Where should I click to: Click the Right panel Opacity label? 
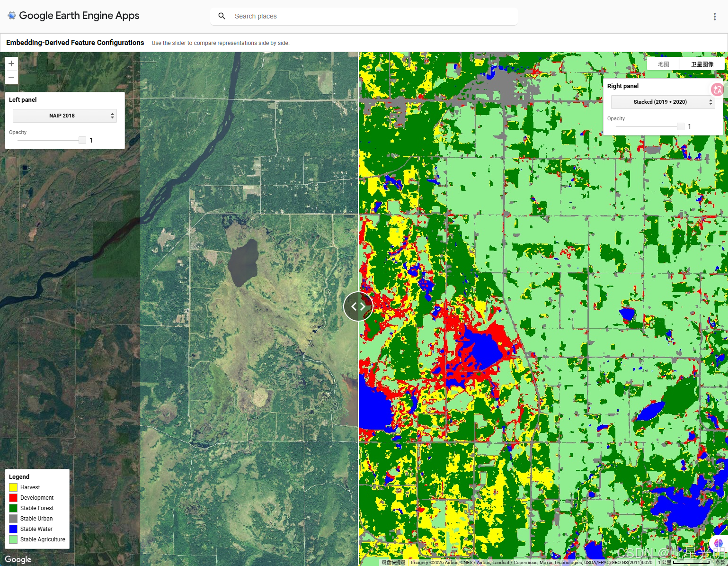[616, 119]
